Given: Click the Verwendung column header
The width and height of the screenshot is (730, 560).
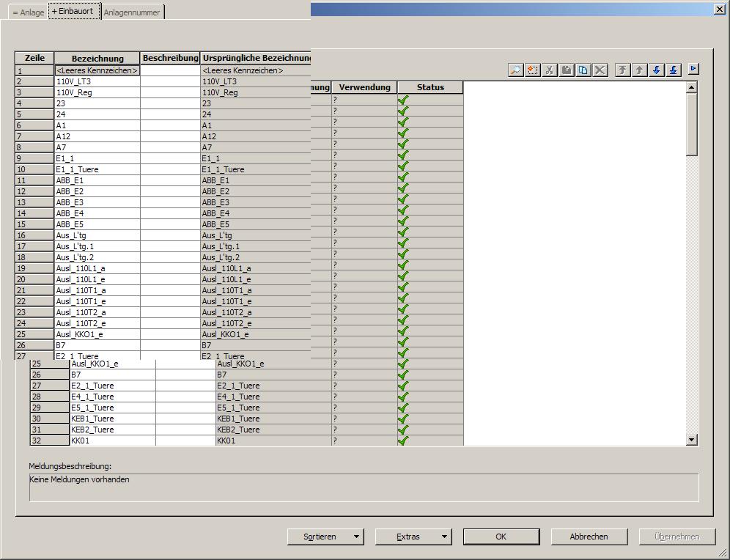Looking at the screenshot, I should [364, 87].
